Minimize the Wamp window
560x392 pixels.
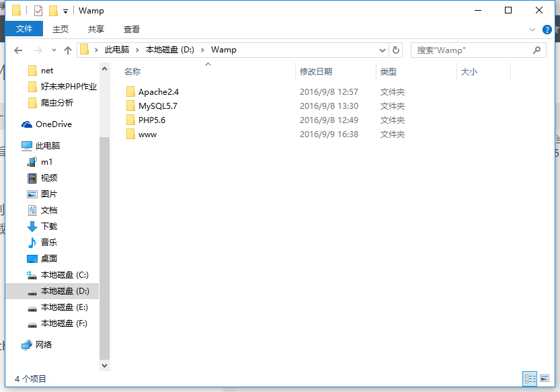click(x=478, y=10)
